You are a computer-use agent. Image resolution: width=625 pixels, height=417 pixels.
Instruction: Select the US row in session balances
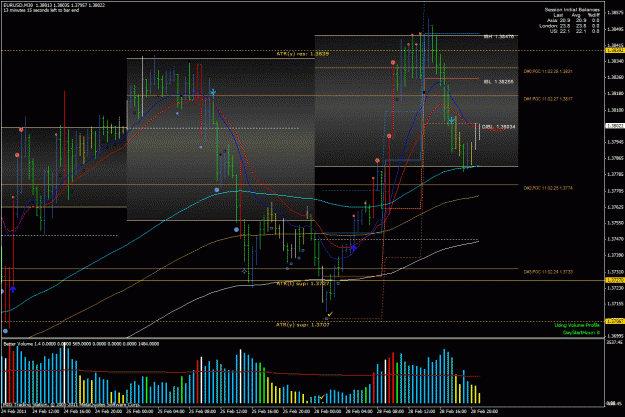pos(575,31)
